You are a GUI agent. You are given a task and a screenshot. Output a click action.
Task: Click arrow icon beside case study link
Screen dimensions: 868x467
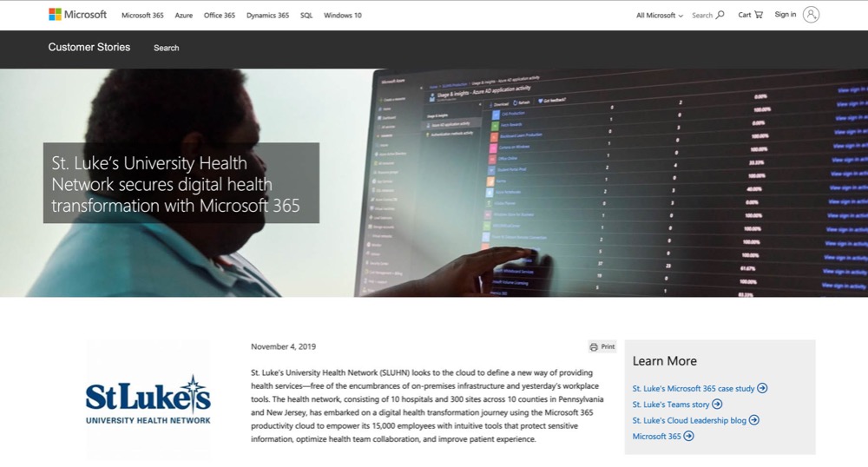[762, 388]
